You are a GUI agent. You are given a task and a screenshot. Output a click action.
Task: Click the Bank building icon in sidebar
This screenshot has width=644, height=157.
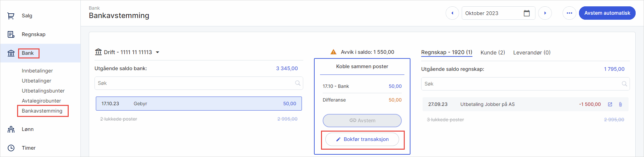[x=11, y=53]
